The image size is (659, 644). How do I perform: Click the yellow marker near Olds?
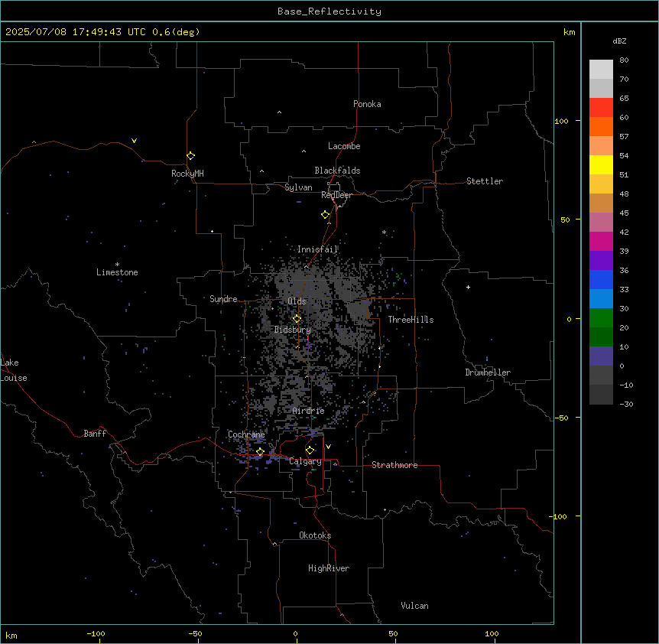pyautogui.click(x=297, y=319)
